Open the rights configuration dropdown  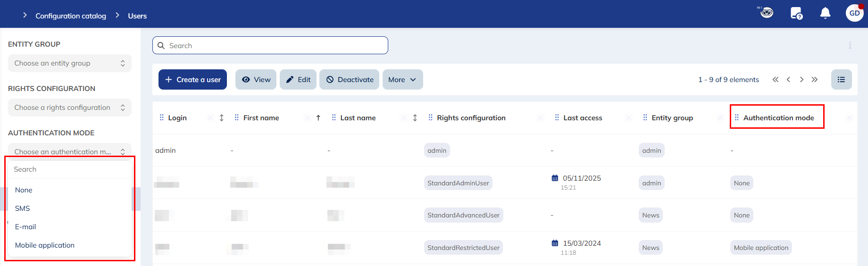coord(69,108)
